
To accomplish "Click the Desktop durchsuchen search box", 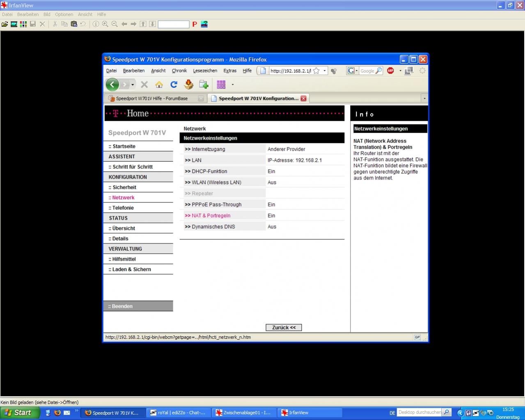I will click(x=419, y=412).
